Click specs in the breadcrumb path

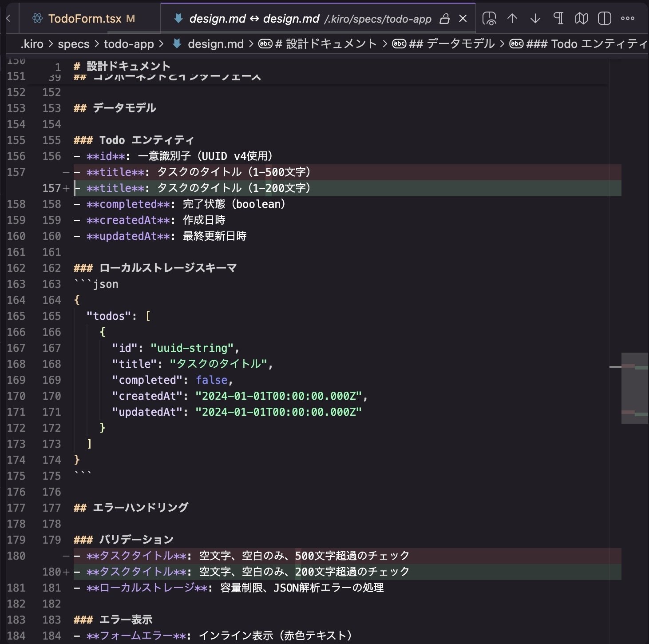click(x=74, y=44)
